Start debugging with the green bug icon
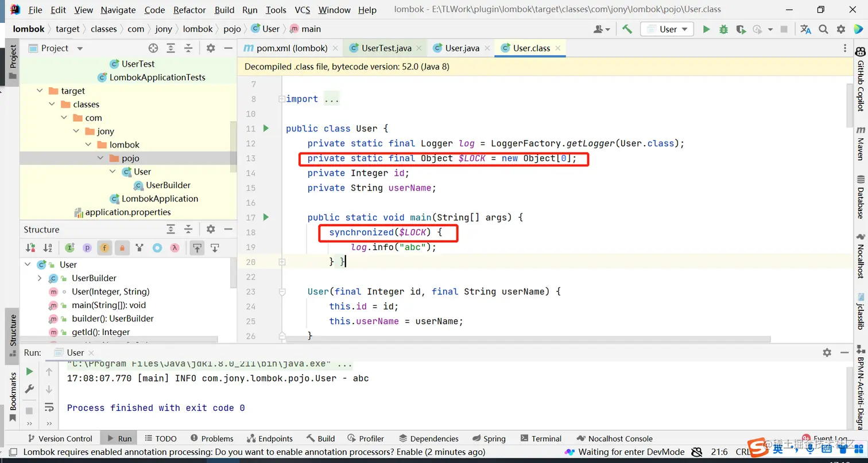This screenshot has height=463, width=868. click(723, 29)
